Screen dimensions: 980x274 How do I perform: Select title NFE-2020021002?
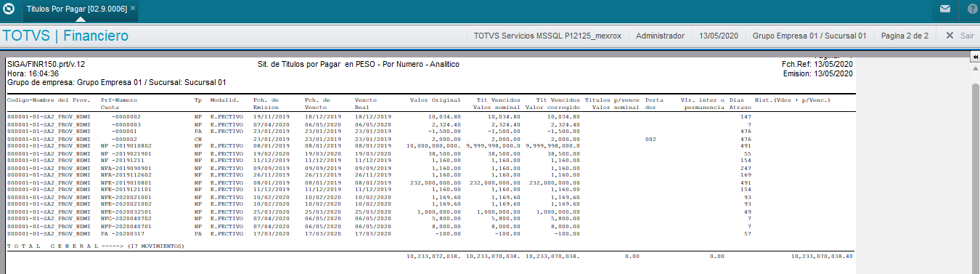coord(126,204)
